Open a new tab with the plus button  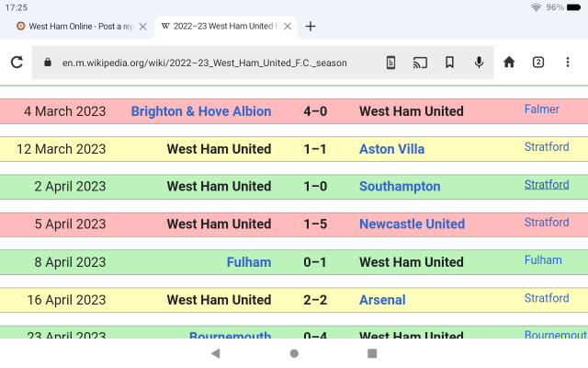pyautogui.click(x=311, y=26)
